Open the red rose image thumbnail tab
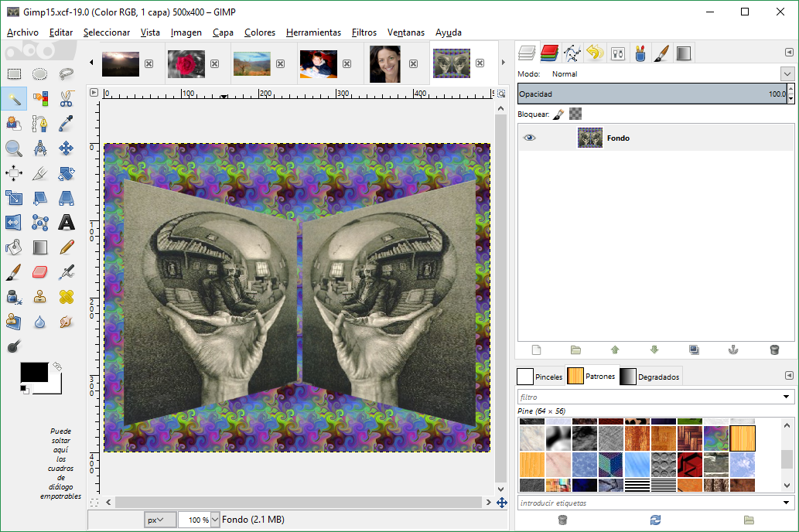Image resolution: width=799 pixels, height=532 pixels. pos(186,63)
